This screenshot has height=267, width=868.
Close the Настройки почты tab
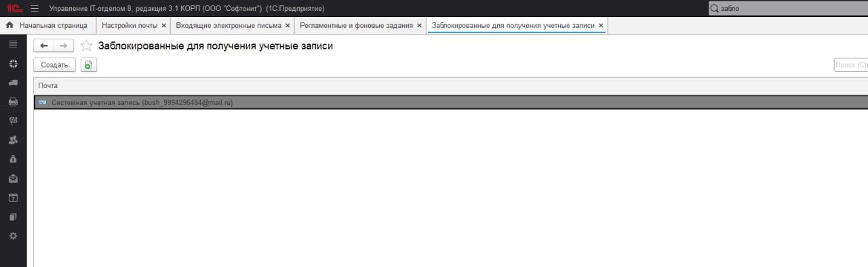[x=163, y=25]
